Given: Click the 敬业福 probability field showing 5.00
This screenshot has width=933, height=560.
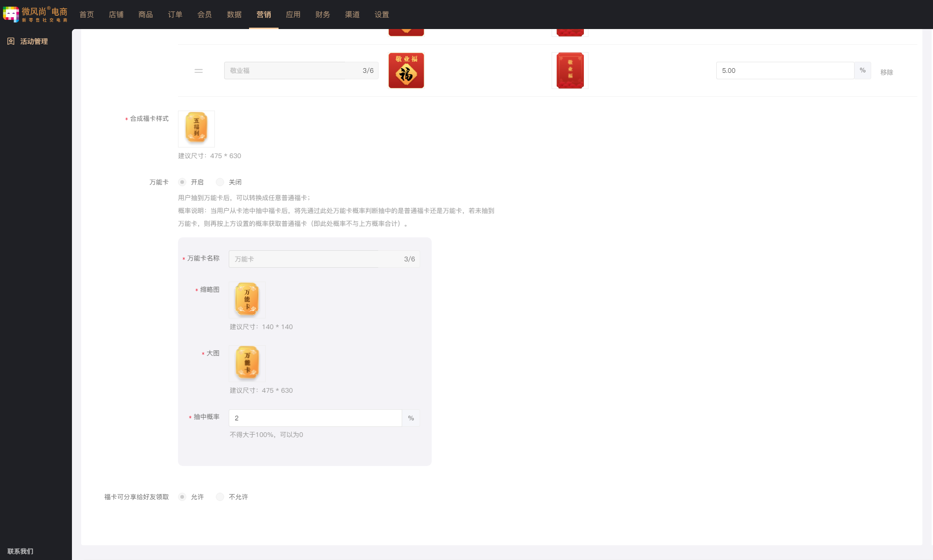Looking at the screenshot, I should (785, 71).
